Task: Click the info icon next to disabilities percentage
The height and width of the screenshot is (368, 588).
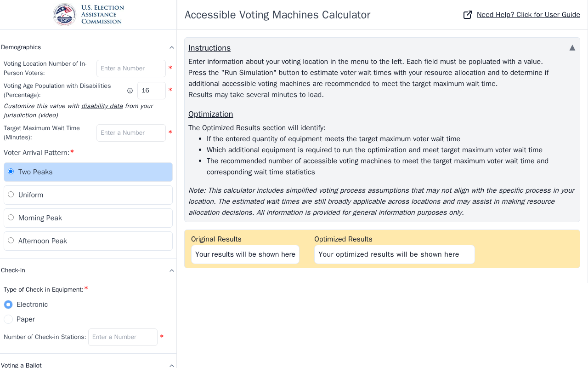Action: click(130, 91)
